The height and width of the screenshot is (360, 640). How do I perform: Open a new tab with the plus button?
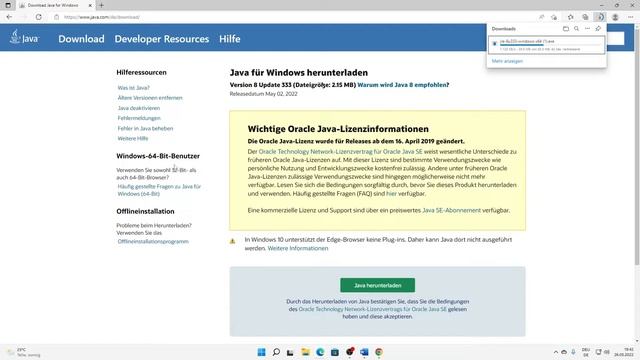click(x=102, y=5)
